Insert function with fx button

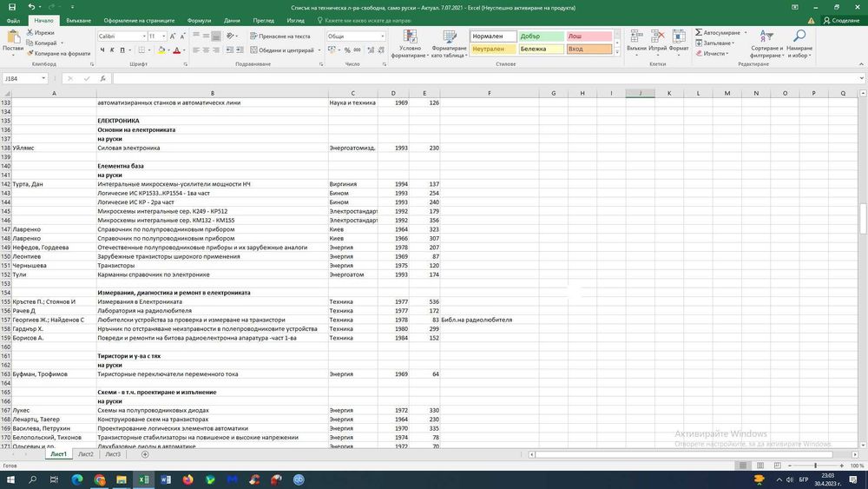click(x=102, y=79)
